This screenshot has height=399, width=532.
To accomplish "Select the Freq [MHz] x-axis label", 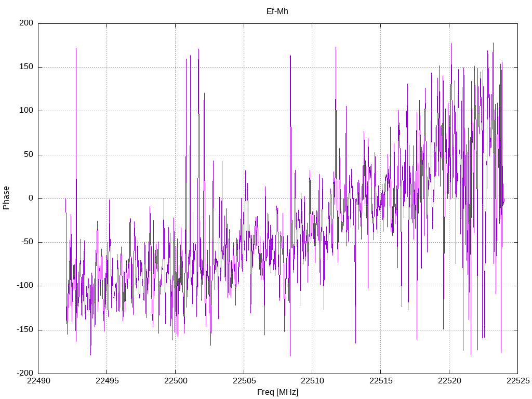I will [277, 392].
